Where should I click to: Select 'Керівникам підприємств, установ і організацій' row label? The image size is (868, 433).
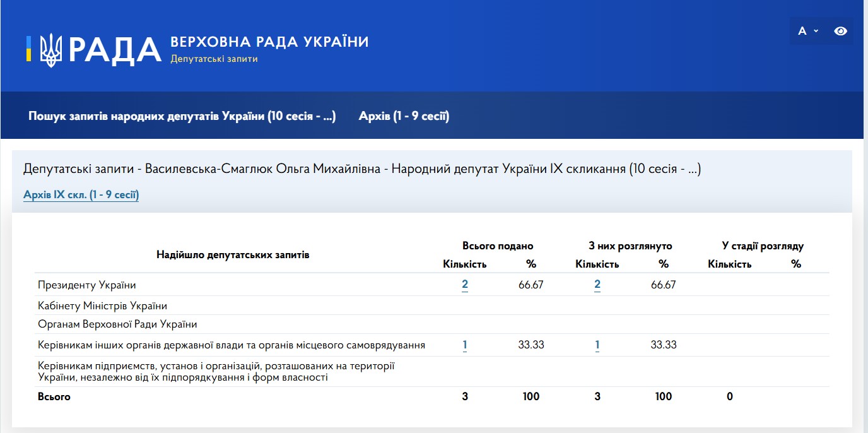coord(216,372)
